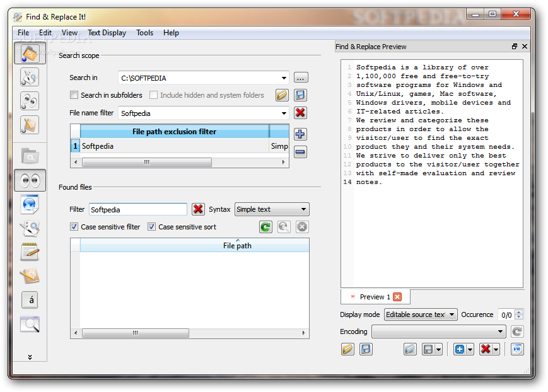Select the accented á character sidebar icon
This screenshot has width=548, height=392.
tap(30, 300)
